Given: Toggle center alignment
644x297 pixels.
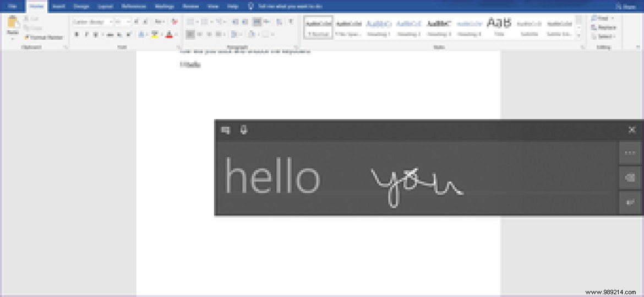Looking at the screenshot, I should (x=200, y=35).
